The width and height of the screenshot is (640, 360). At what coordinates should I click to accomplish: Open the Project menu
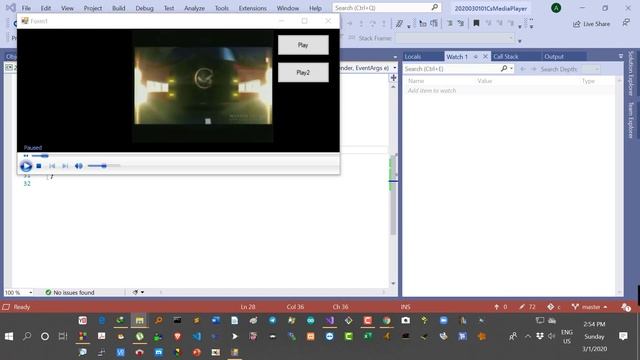93,8
